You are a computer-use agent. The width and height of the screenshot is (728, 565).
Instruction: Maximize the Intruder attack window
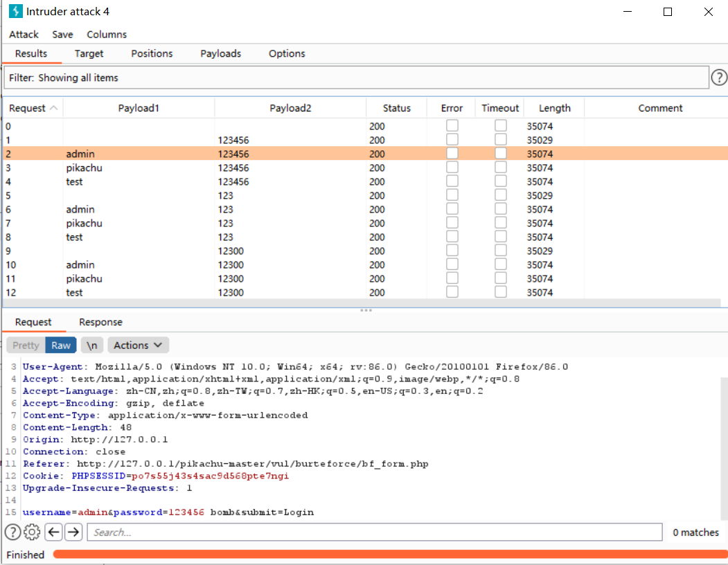point(668,12)
